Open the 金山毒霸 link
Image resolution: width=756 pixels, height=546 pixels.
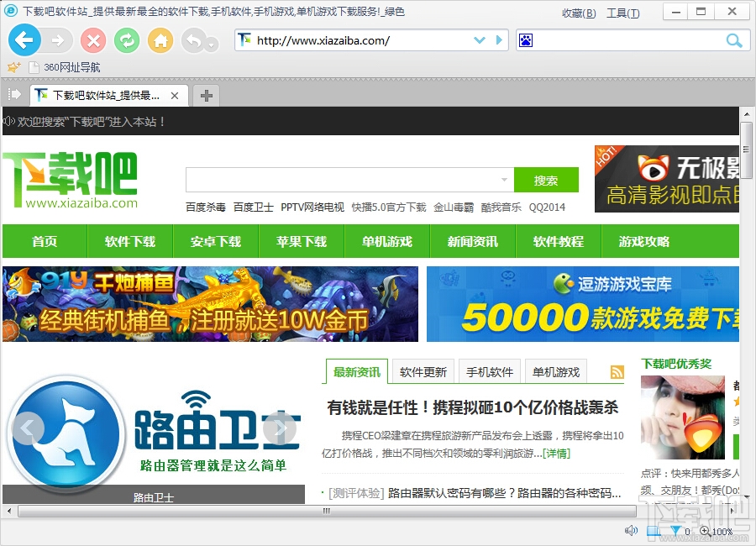pos(454,207)
